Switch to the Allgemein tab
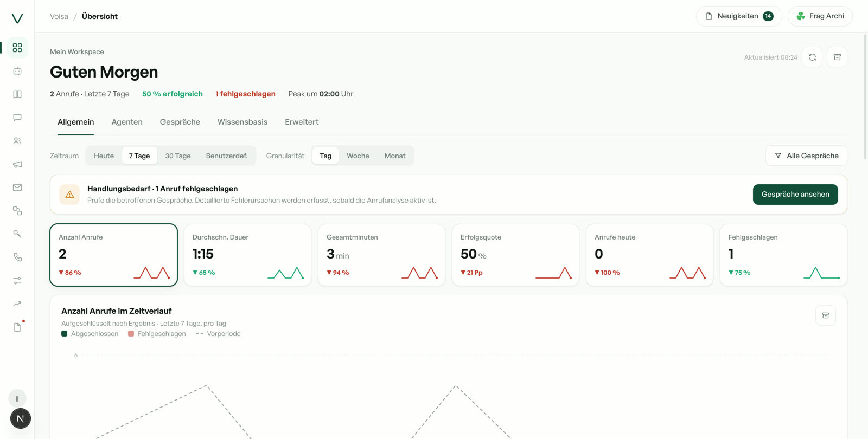The width and height of the screenshot is (868, 439). 76,122
